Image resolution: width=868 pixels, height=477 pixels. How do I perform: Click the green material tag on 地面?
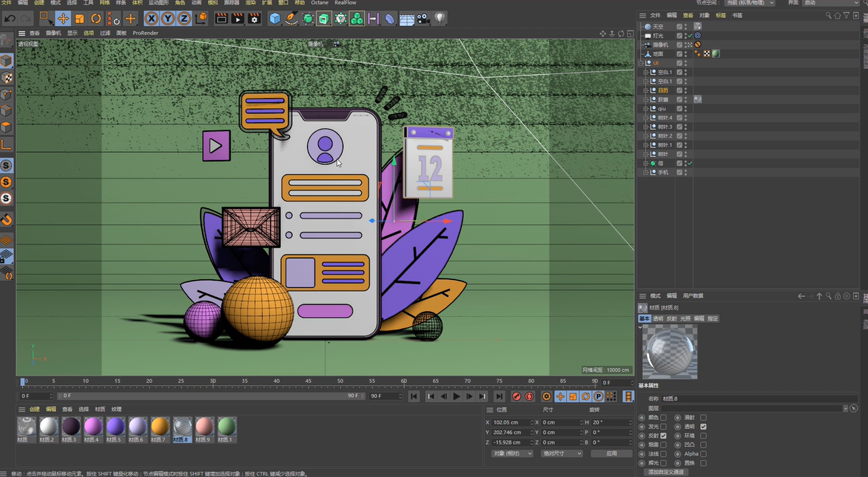click(x=716, y=54)
